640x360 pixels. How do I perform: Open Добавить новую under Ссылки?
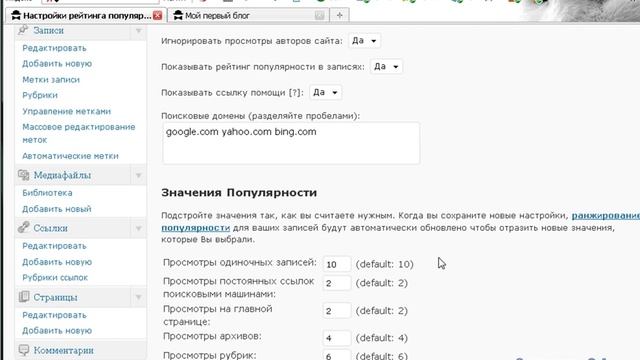(x=57, y=262)
